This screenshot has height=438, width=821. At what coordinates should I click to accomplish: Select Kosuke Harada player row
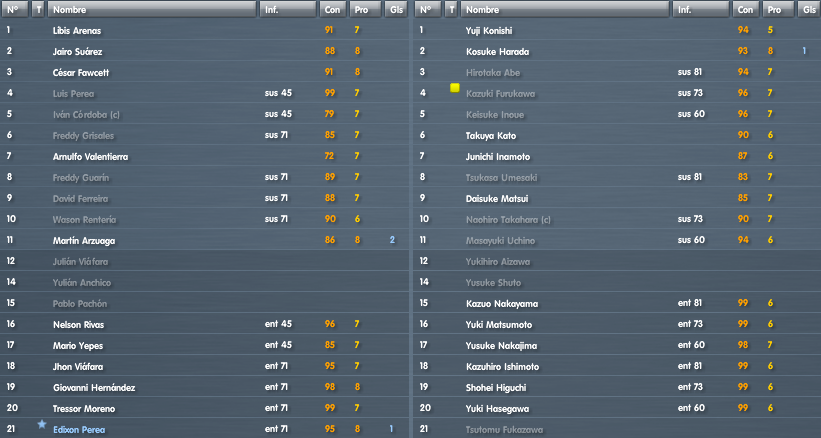point(617,51)
